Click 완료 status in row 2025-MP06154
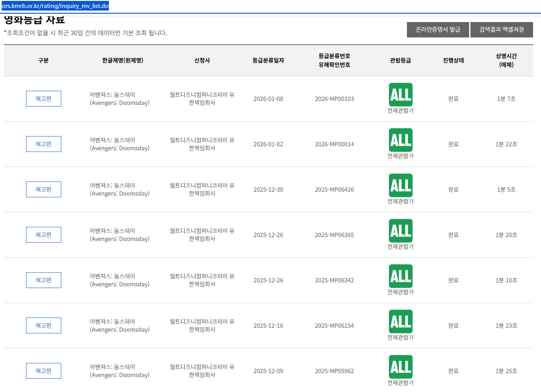The image size is (541, 392). tap(453, 325)
